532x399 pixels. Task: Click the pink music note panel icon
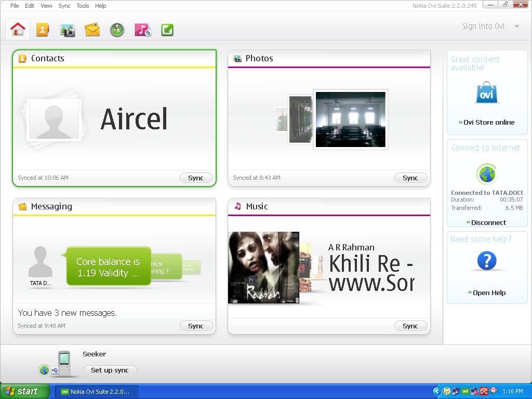[x=238, y=206]
